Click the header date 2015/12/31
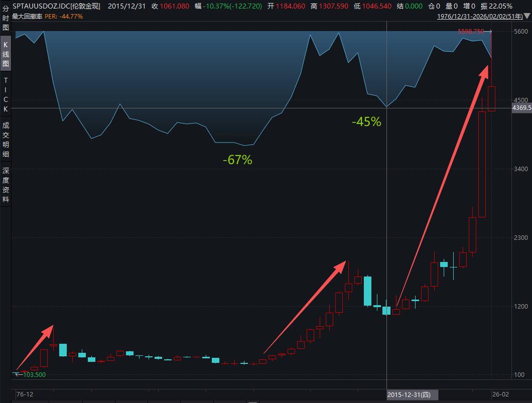This screenshot has height=403, width=532. pos(126,6)
